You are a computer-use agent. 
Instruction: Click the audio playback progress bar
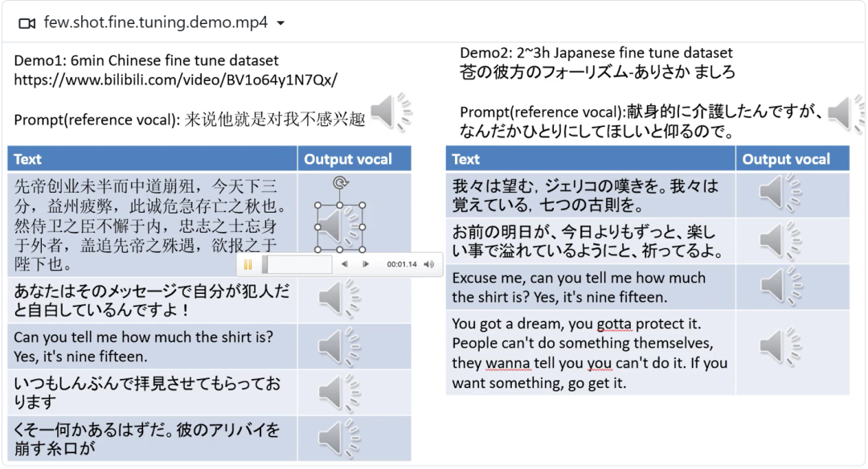[297, 264]
